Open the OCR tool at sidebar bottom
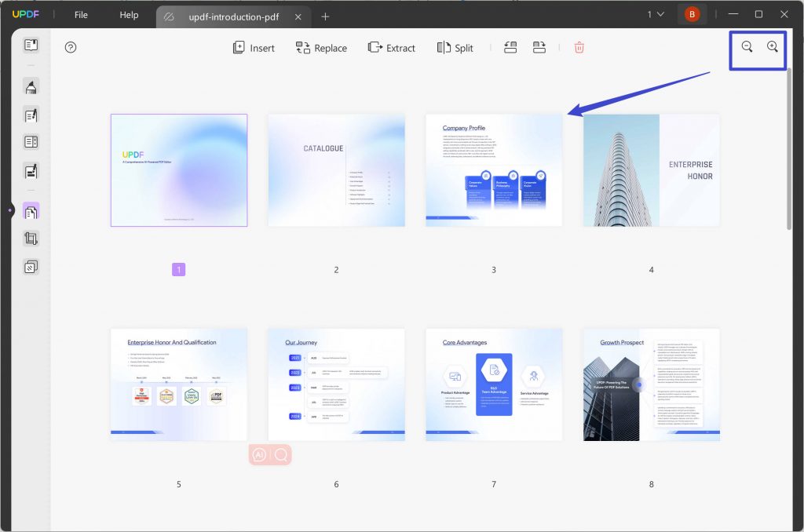The image size is (804, 532). pos(31,267)
